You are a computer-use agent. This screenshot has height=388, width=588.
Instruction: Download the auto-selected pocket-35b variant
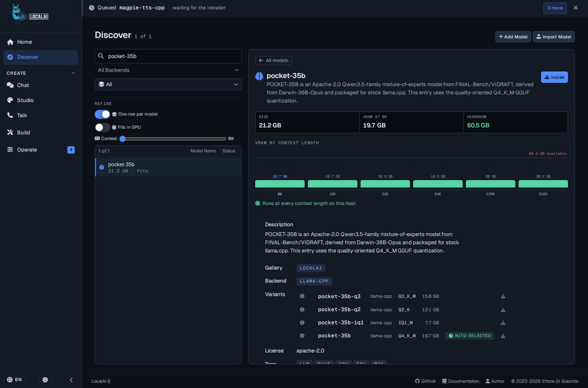tap(503, 336)
